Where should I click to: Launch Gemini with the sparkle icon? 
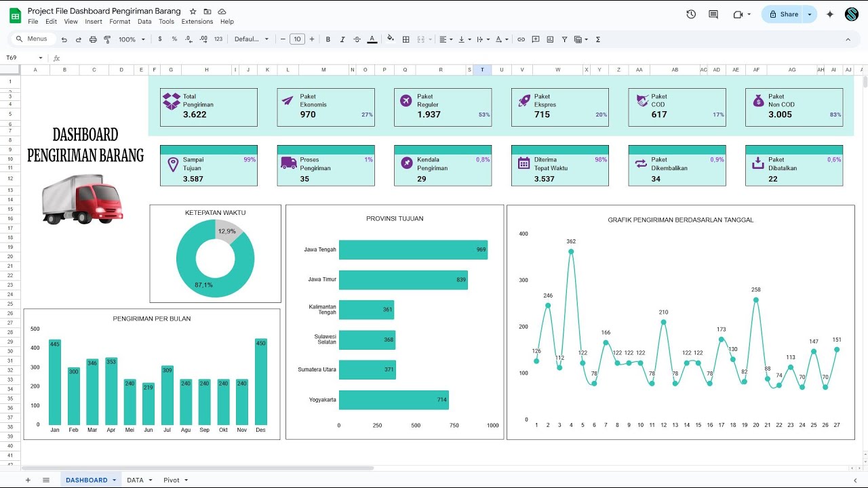830,14
